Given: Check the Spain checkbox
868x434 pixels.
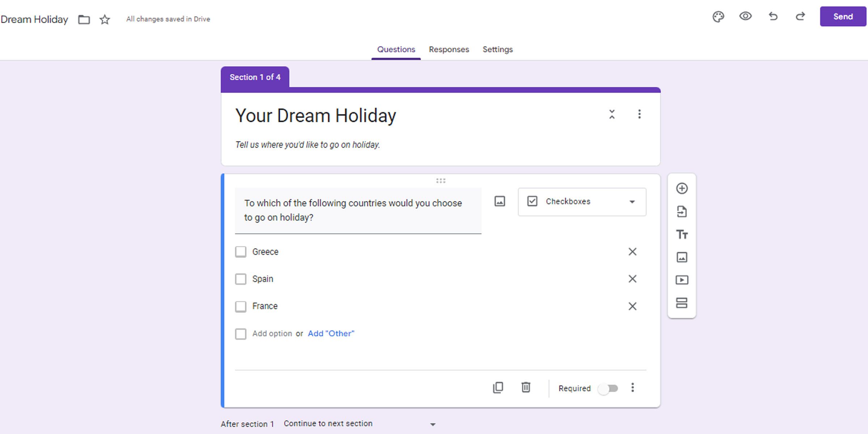Looking at the screenshot, I should (241, 279).
